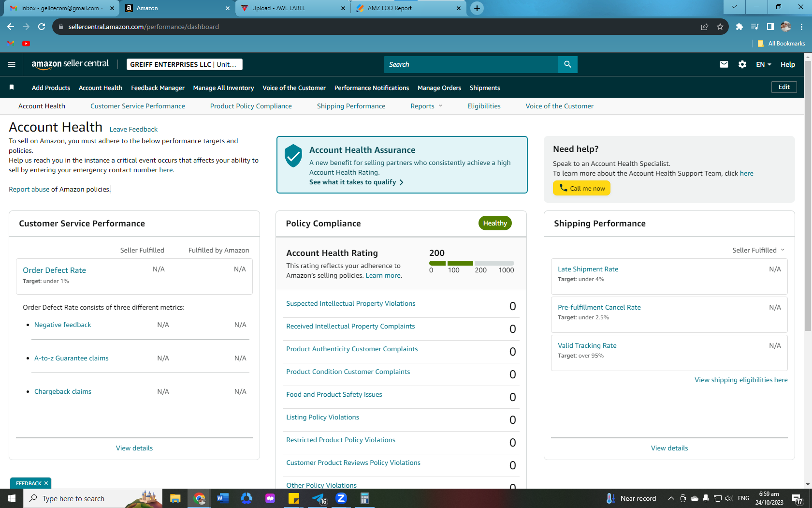Viewport: 812px width, 508px height.
Task: Open the Windows notification center
Action: (797, 498)
